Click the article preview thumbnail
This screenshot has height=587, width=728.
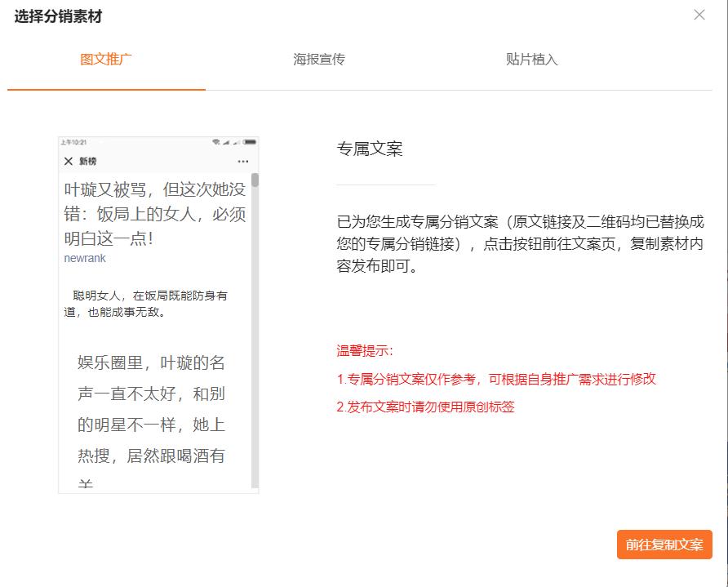(158, 314)
